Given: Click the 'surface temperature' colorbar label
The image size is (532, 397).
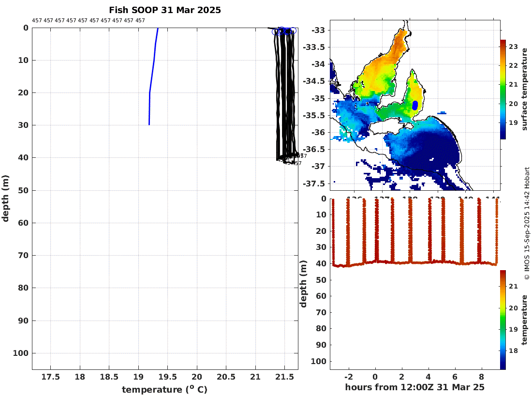Looking at the screenshot, I should pos(525,89).
